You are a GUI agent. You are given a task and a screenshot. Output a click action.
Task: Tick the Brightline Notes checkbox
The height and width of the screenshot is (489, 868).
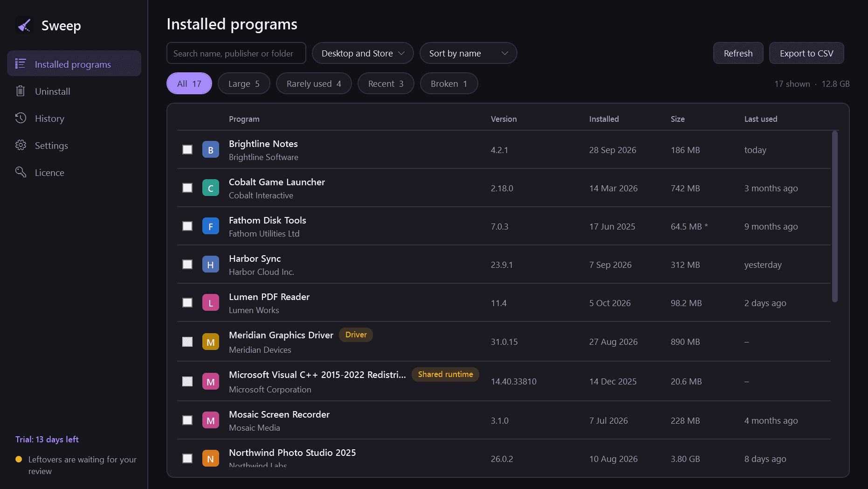[x=187, y=150]
